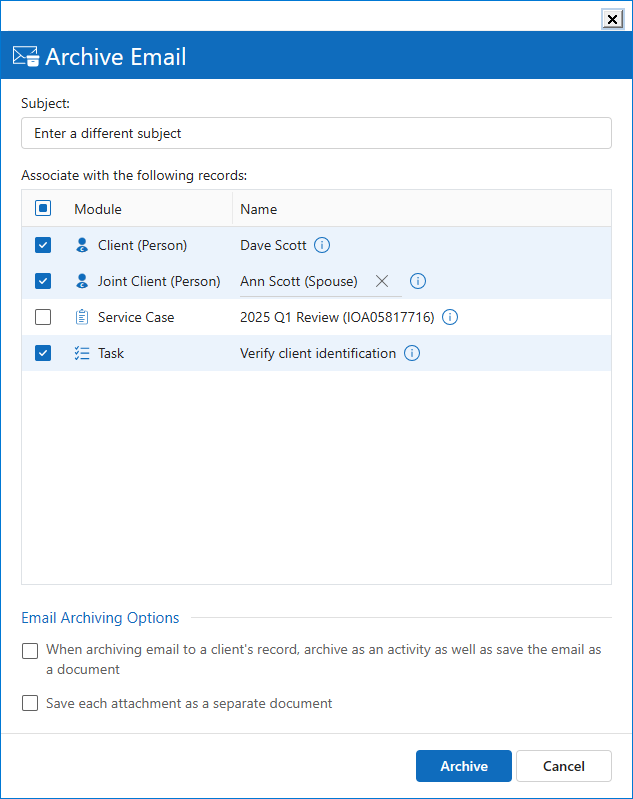
Task: Click info icon next to Dave Scott
Action: 322,245
